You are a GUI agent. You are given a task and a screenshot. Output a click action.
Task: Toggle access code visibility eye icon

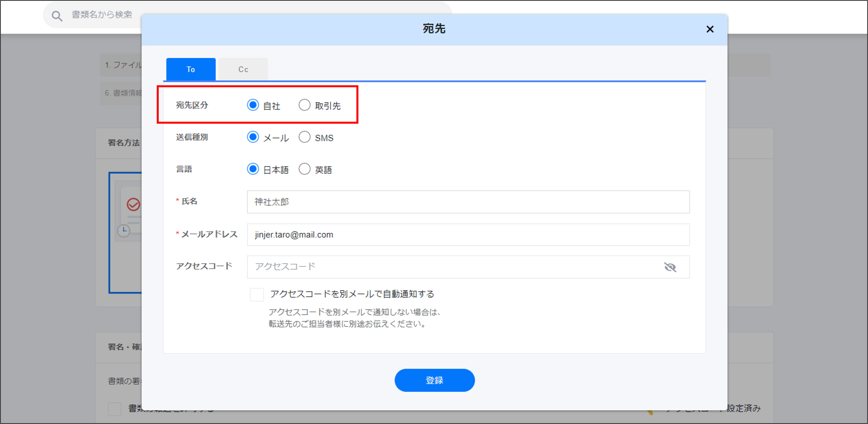[670, 267]
